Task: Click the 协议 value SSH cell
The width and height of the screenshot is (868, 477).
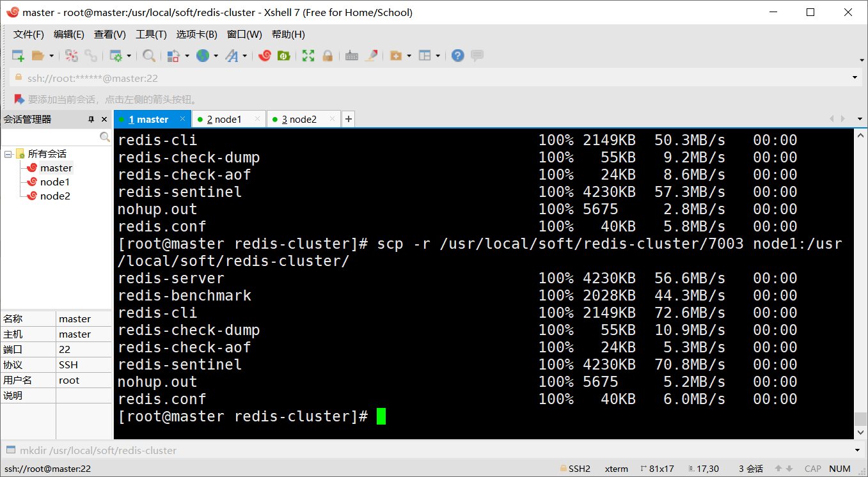Action: (84, 365)
